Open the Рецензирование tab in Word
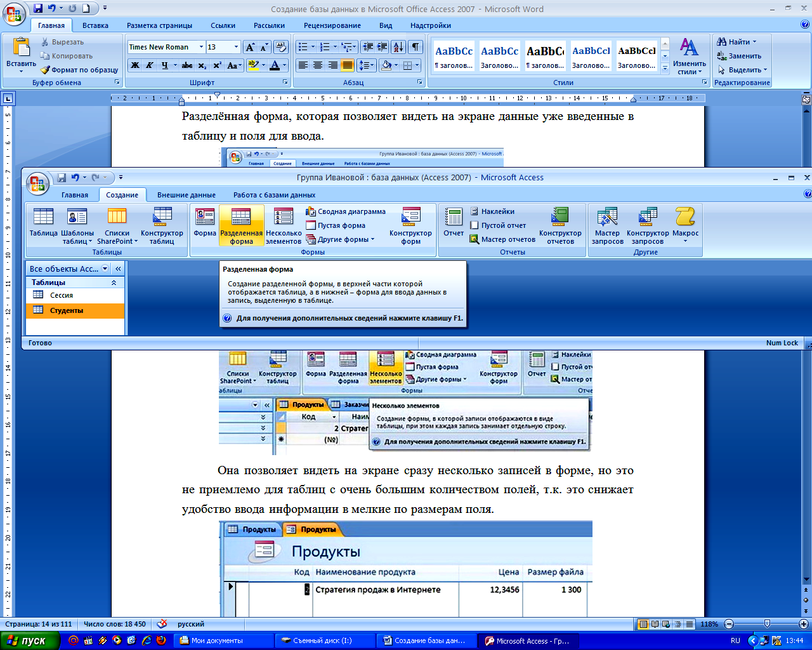Viewport: 812px width, 650px height. [332, 25]
